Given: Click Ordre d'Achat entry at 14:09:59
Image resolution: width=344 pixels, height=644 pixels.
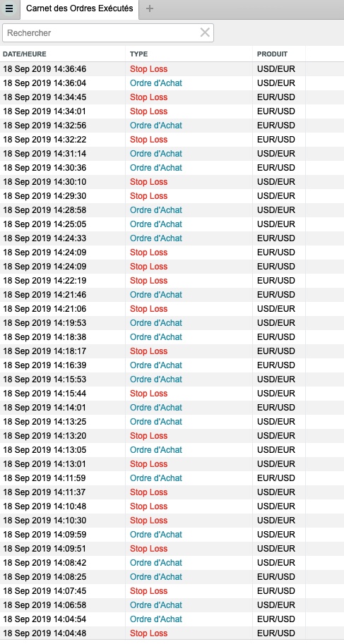Looking at the screenshot, I should [156, 535].
